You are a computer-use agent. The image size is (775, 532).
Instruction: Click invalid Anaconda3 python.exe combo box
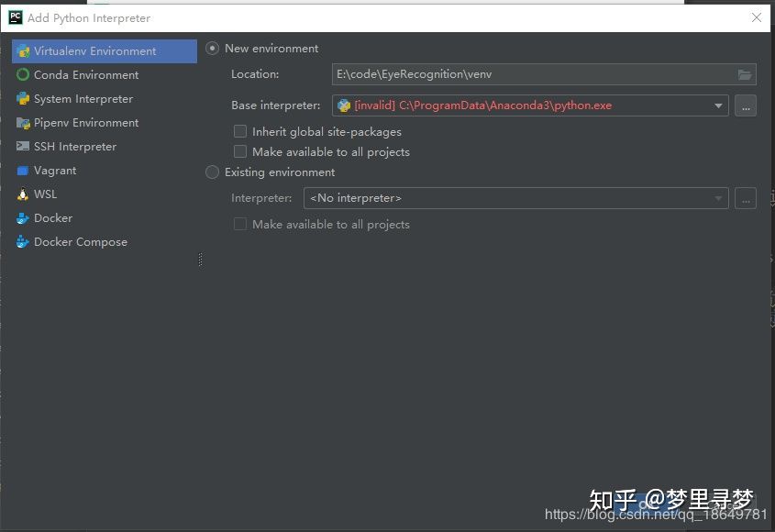click(530, 105)
